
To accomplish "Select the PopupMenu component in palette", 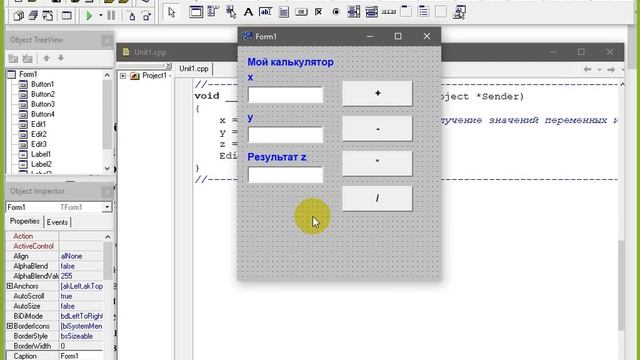I will (231, 12).
